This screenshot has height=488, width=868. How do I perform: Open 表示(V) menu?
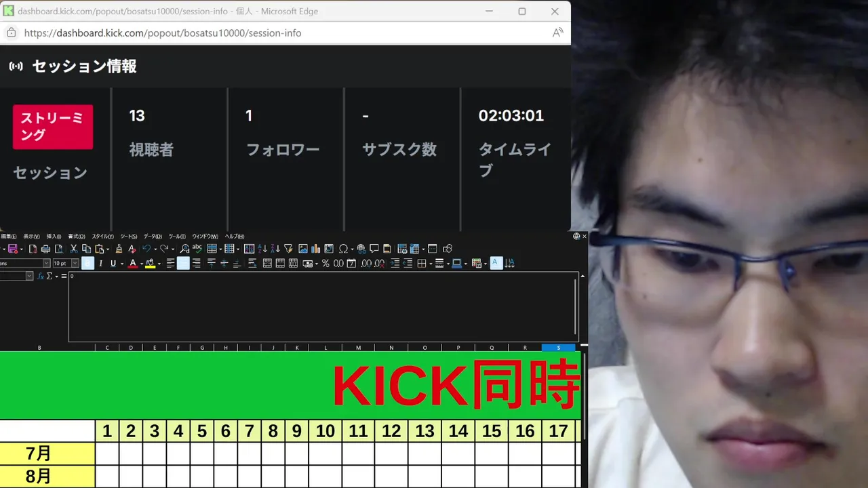coord(32,237)
